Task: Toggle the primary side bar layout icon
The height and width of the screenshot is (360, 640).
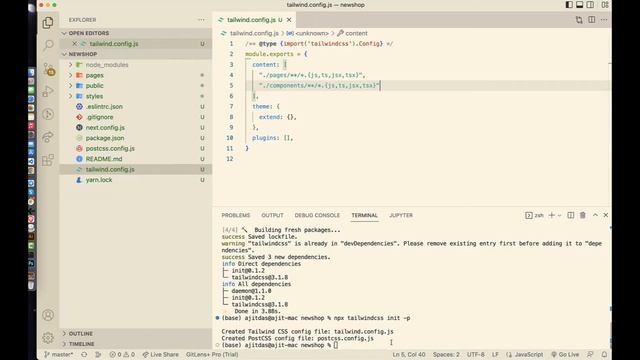Action: (569, 5)
